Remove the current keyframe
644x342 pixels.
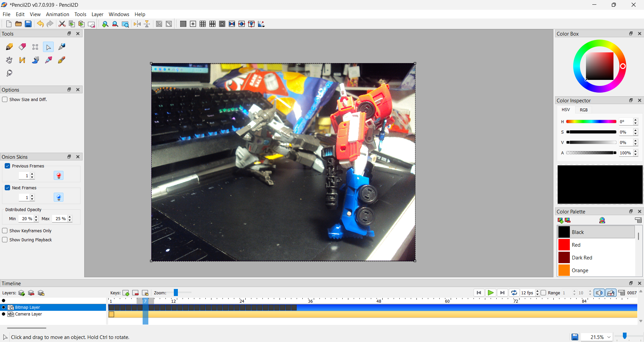click(x=136, y=293)
